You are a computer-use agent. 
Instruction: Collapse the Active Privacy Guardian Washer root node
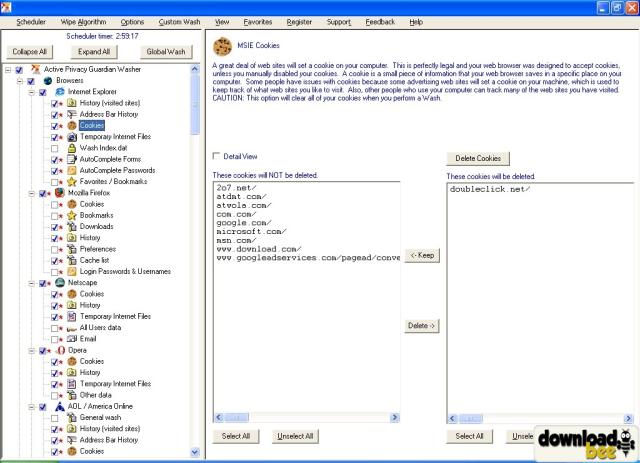point(8,70)
